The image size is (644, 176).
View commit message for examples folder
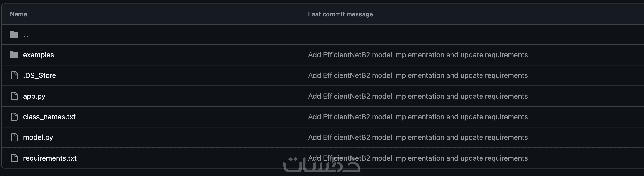418,55
